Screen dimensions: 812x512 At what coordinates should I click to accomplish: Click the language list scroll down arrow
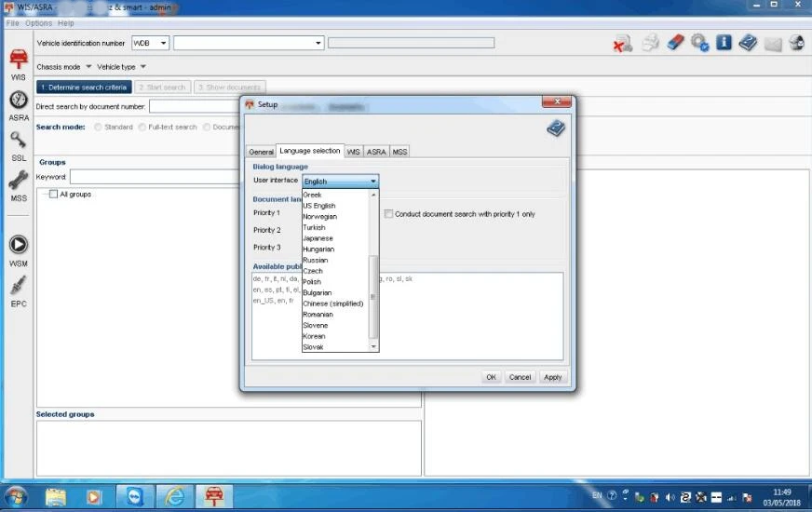coord(373,347)
